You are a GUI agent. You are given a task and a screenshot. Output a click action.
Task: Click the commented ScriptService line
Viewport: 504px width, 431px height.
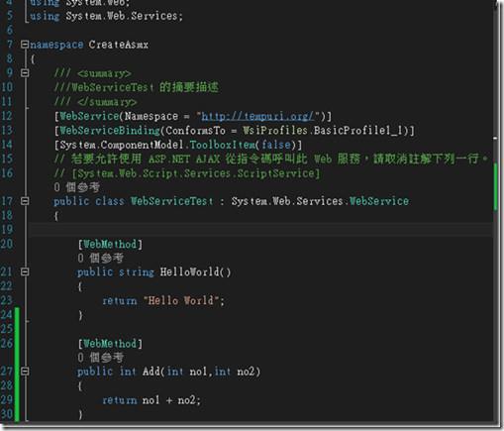[x=187, y=173]
